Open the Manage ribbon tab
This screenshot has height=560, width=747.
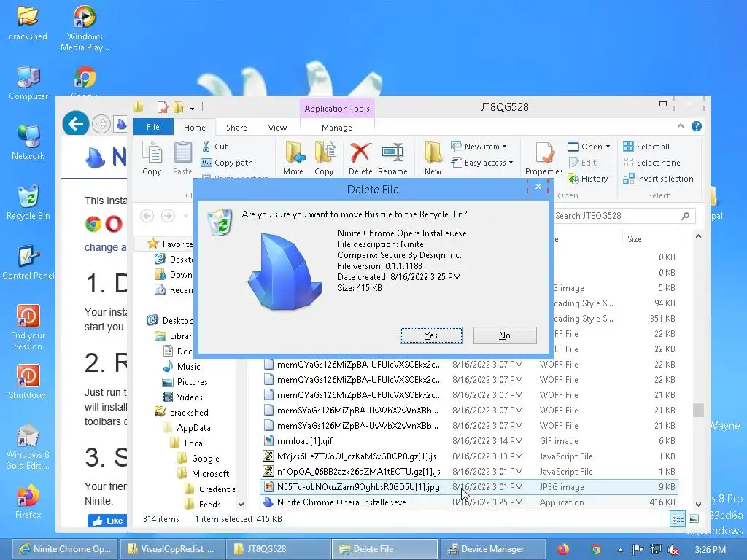tap(337, 128)
